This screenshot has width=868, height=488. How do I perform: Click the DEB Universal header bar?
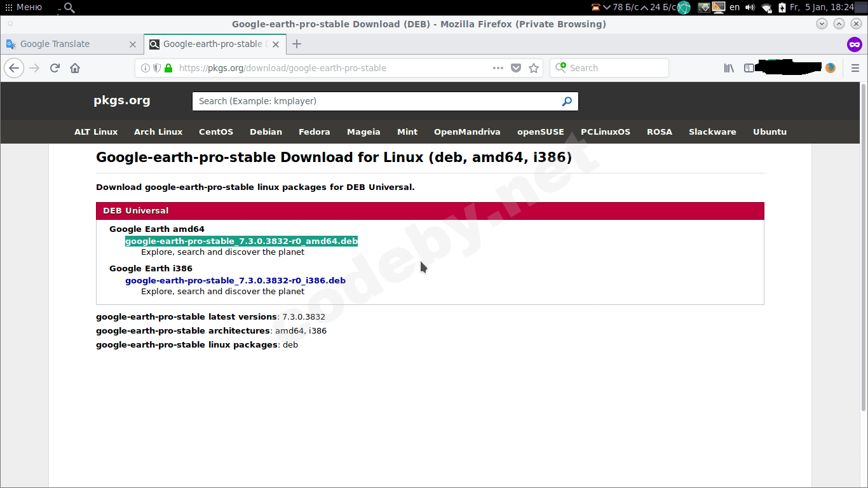point(430,211)
